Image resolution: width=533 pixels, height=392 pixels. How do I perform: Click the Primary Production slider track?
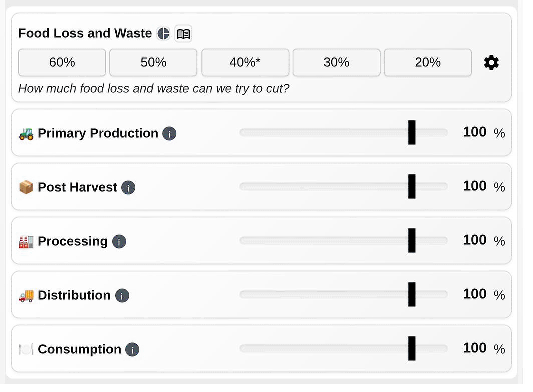coord(344,132)
